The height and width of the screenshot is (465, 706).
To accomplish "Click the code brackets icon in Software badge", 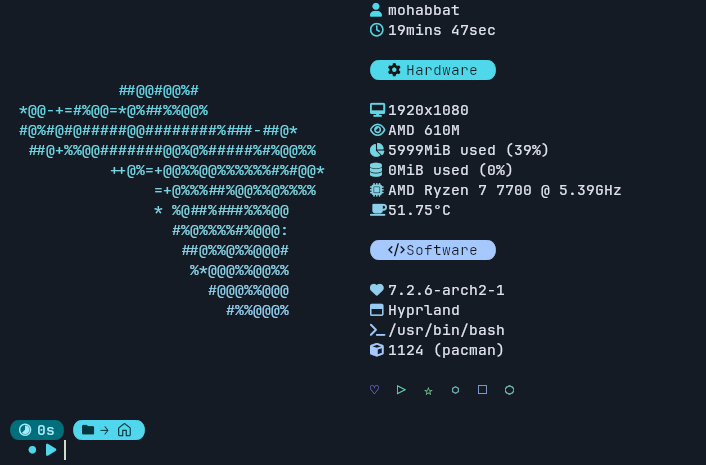I will tap(396, 250).
